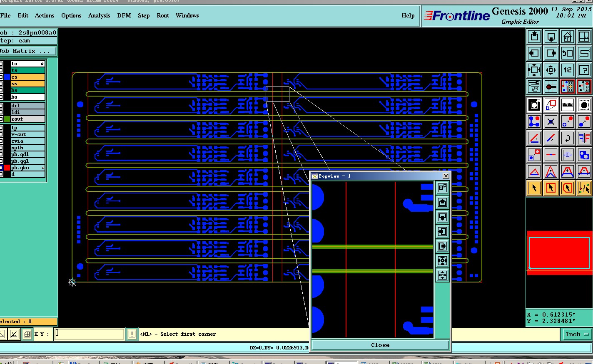This screenshot has width=593, height=364.
Task: Toggle the checkbox for layer 'rout'
Action: click(1, 119)
